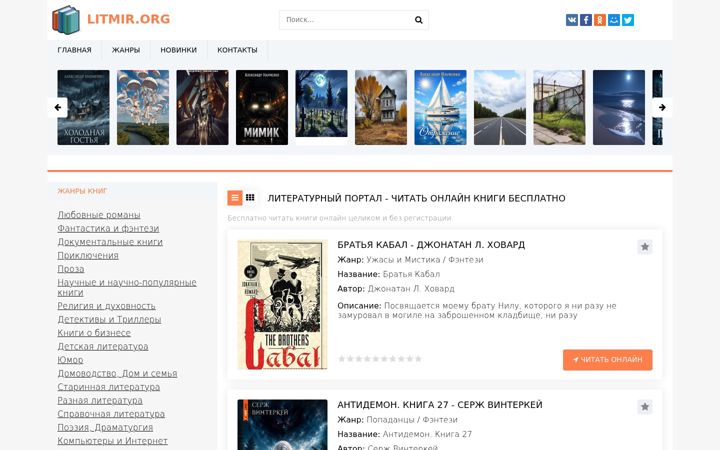The image size is (720, 450).
Task: Open the sailboat book cover thumbnail
Action: (x=440, y=107)
